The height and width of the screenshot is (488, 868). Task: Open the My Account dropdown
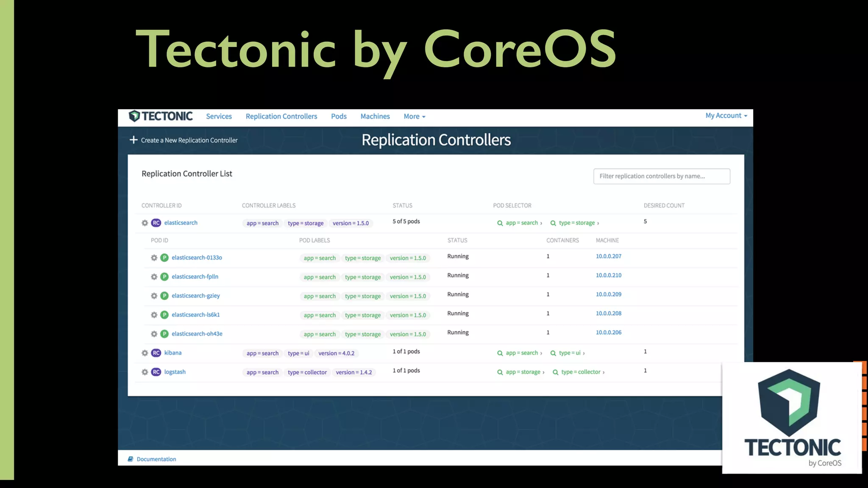pos(726,116)
